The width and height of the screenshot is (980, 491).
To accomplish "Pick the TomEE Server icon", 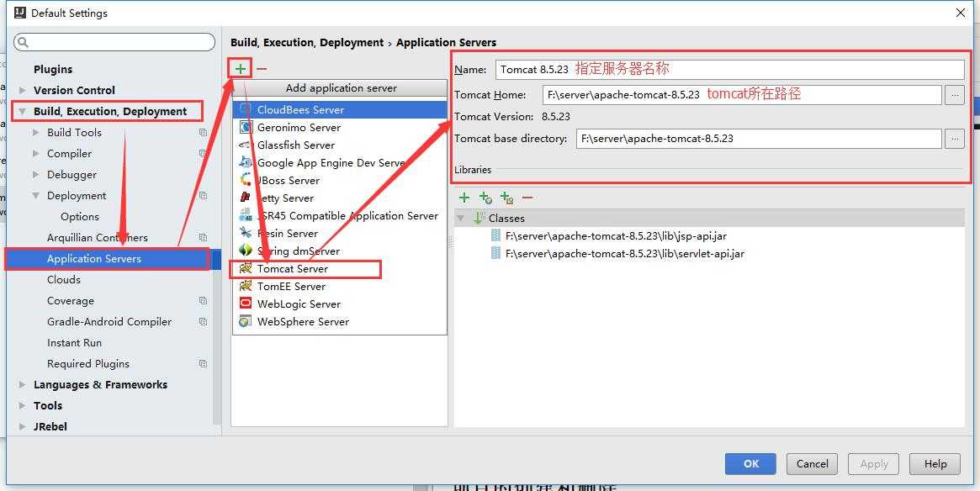I will [x=246, y=286].
